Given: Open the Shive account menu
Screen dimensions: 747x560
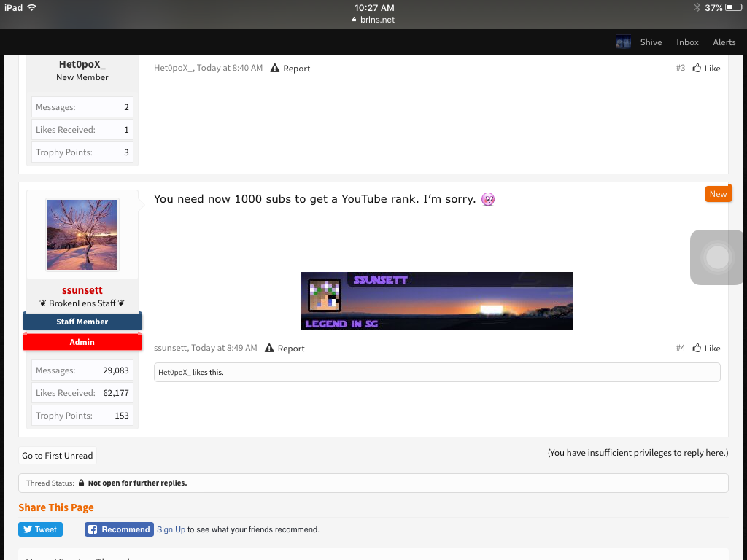Looking at the screenshot, I should [x=651, y=42].
